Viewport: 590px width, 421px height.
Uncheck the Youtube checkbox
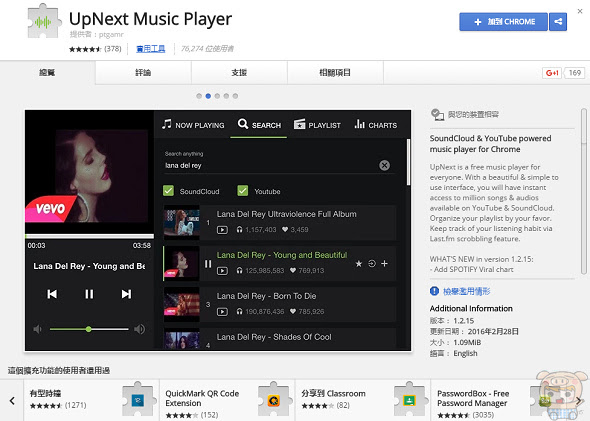tap(243, 191)
